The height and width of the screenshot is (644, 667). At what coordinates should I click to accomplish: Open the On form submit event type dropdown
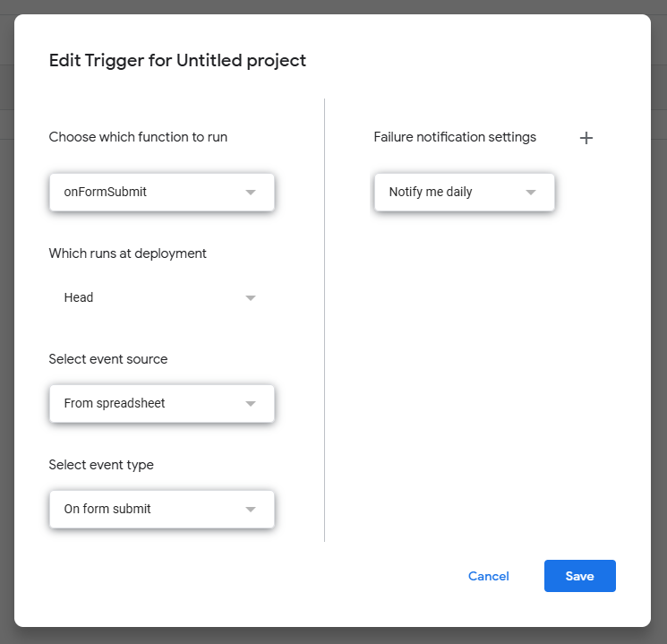point(162,509)
